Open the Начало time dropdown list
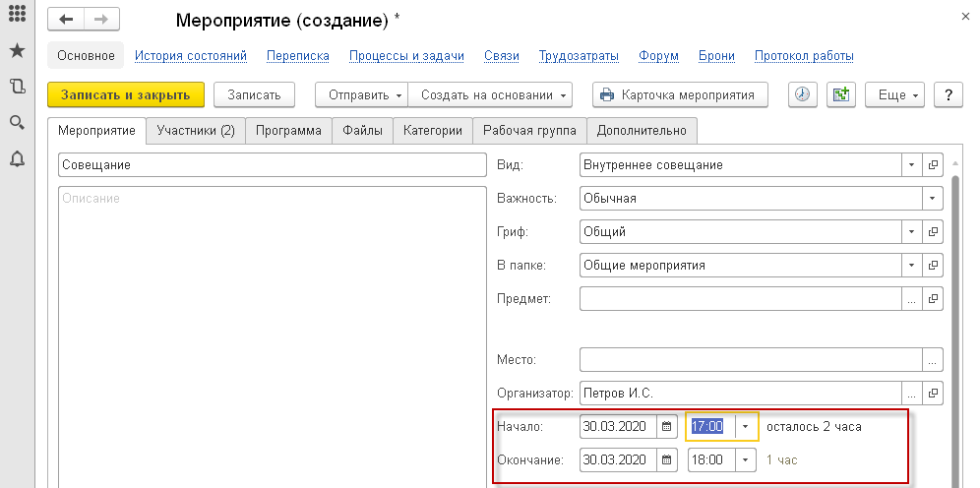The image size is (980, 488). (x=745, y=427)
